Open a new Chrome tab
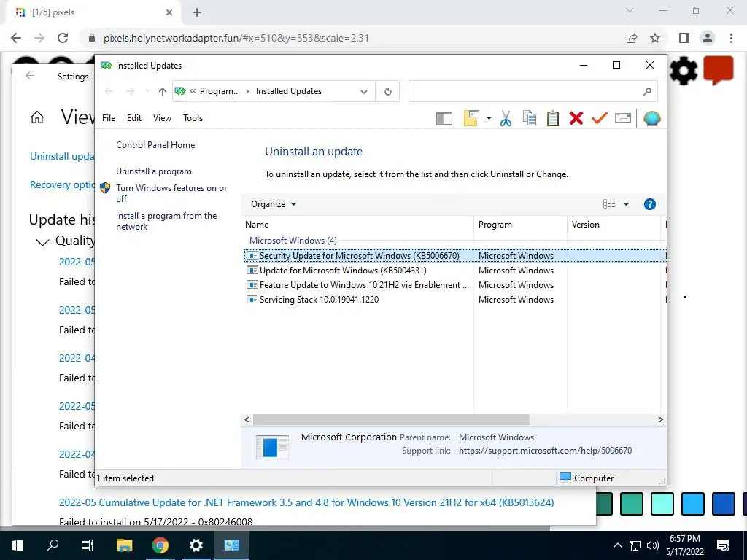 (x=197, y=13)
